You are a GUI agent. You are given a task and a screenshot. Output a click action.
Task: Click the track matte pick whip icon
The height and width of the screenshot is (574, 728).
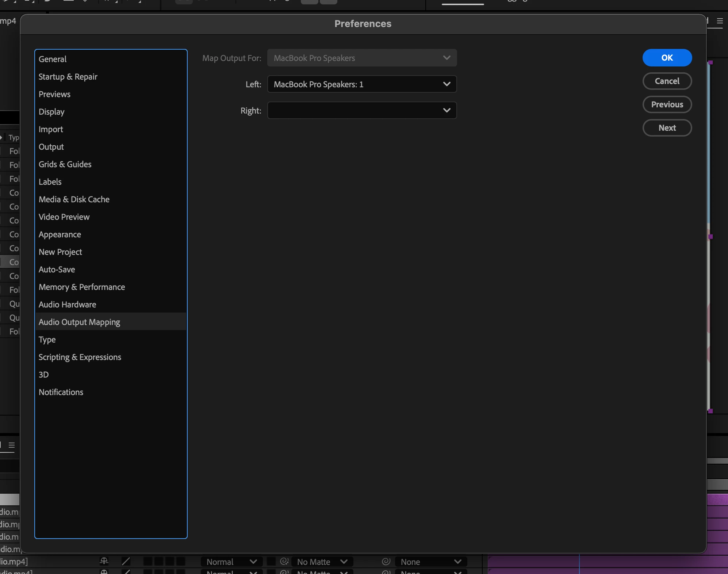pos(284,561)
